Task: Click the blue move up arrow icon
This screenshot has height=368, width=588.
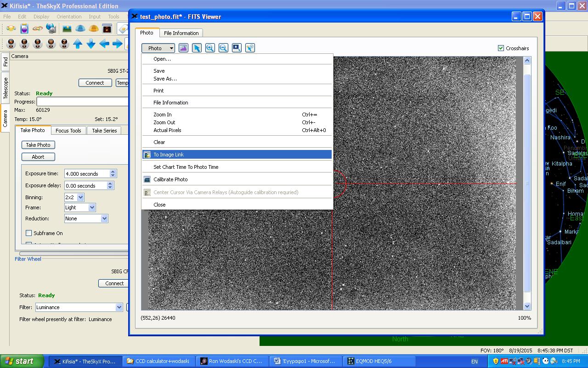Action: [78, 44]
